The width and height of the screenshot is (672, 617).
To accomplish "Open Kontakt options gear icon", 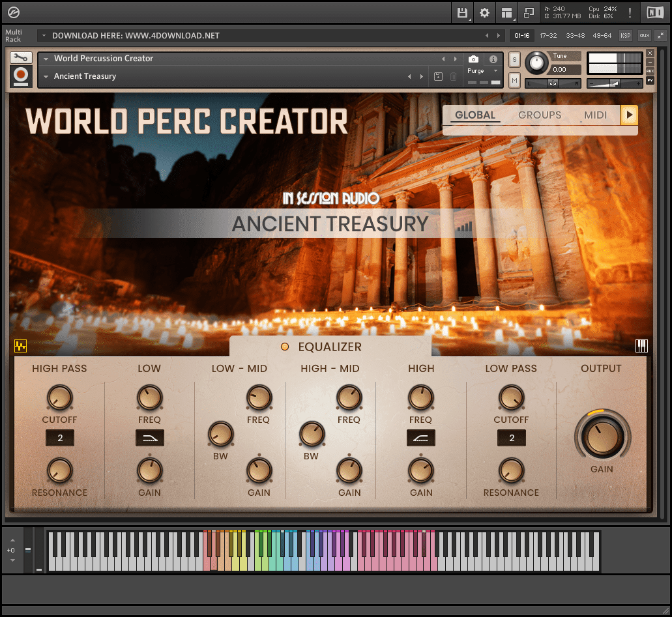I will pos(484,13).
